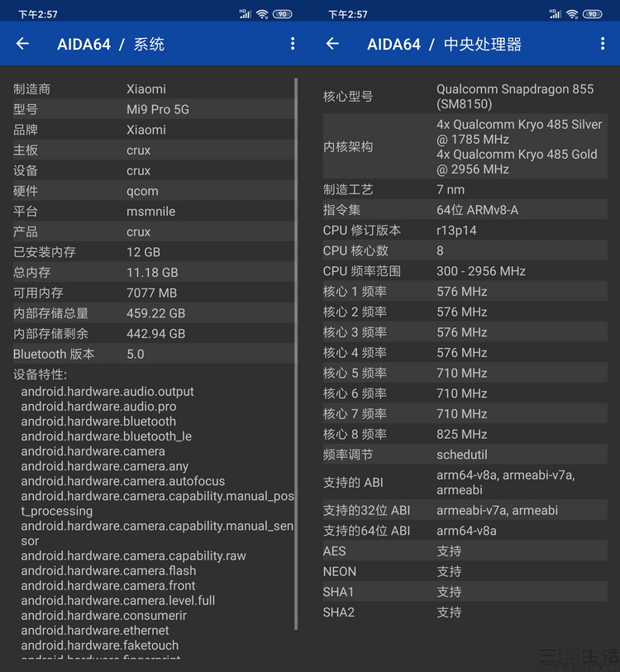This screenshot has width=620, height=672.
Task: Select the 核心 4 频率 row
Action: 465,353
